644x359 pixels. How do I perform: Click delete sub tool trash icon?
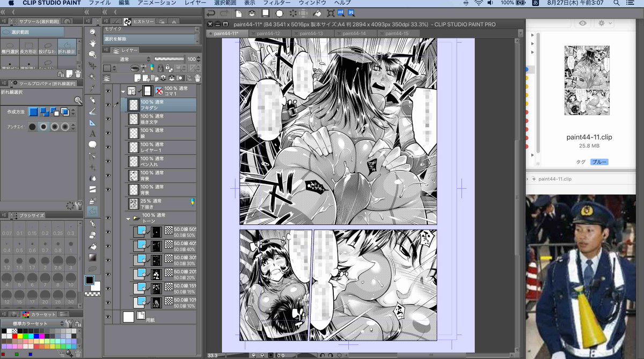(78, 74)
